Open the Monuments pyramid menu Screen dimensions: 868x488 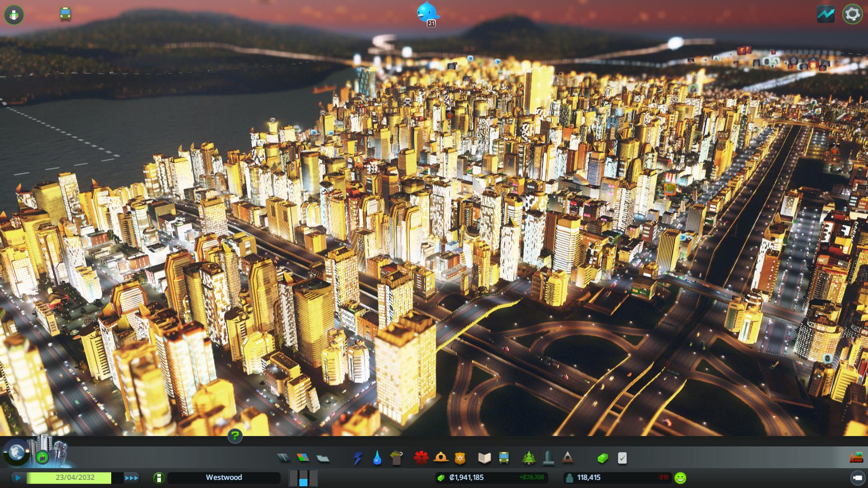tap(568, 458)
